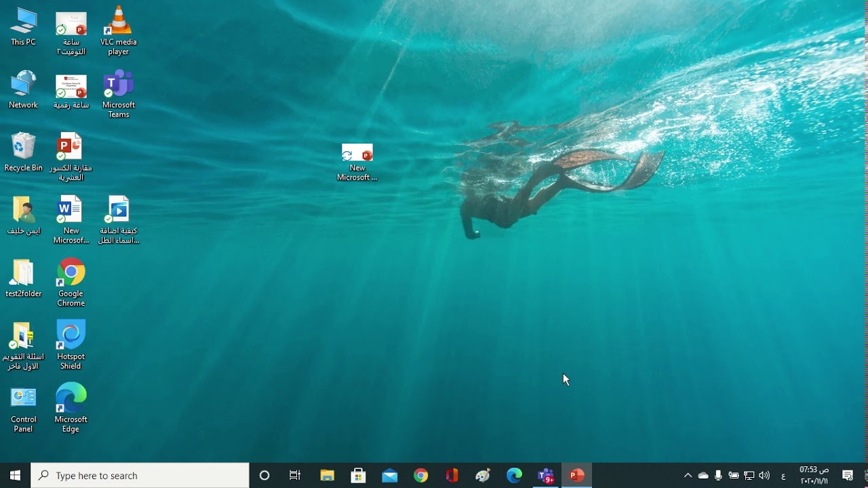
Task: Open the Office app on the taskbar
Action: coord(452,475)
